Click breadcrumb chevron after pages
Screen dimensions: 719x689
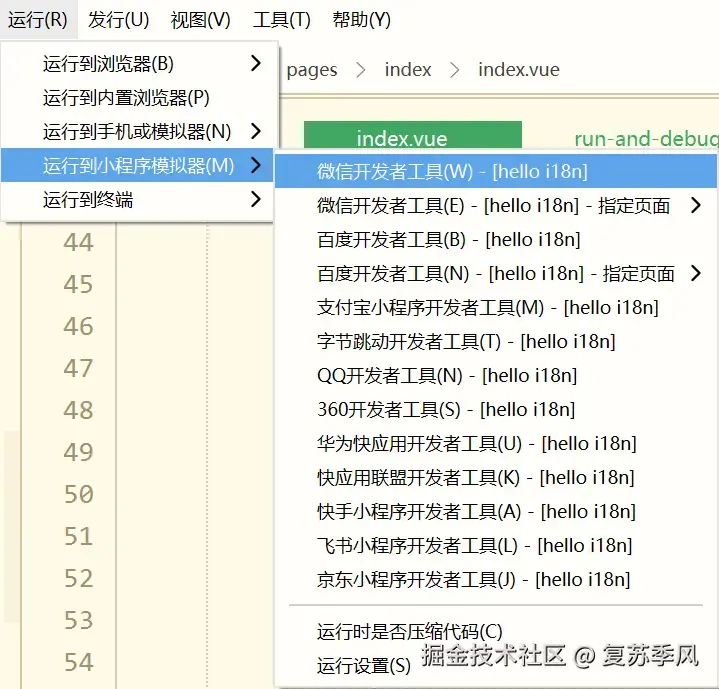pos(361,70)
